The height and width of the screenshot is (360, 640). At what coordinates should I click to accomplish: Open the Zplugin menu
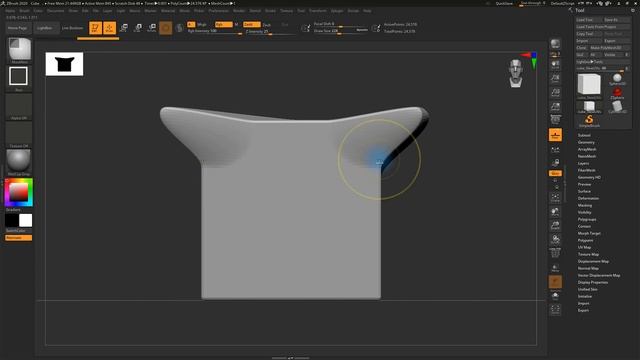(337, 11)
